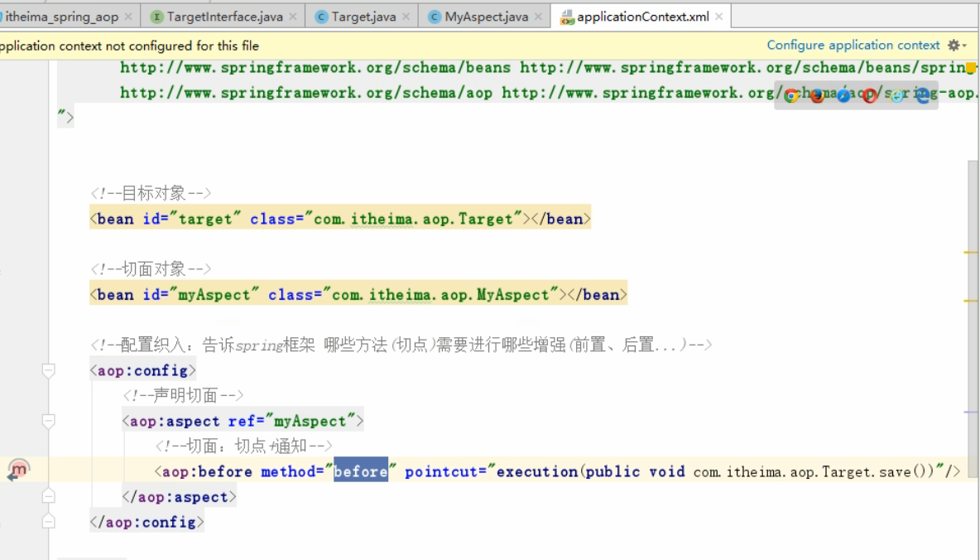Click the target bean id value
980x560 pixels.
point(205,219)
